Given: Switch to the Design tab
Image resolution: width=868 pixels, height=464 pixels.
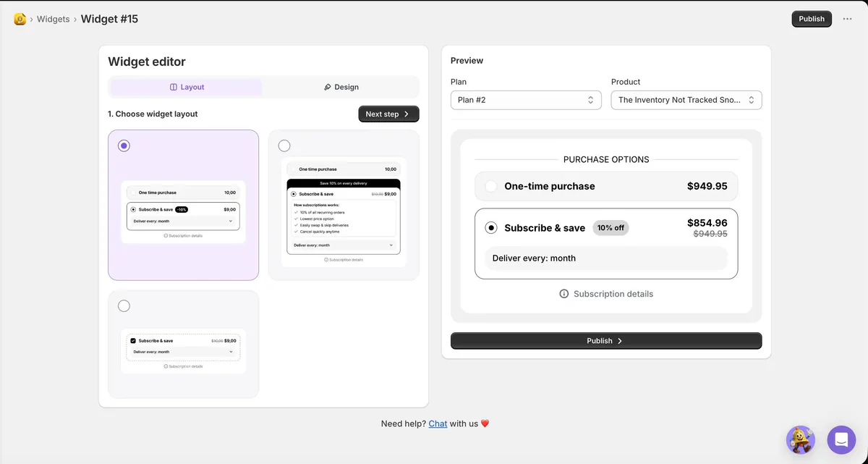Looking at the screenshot, I should (x=341, y=87).
